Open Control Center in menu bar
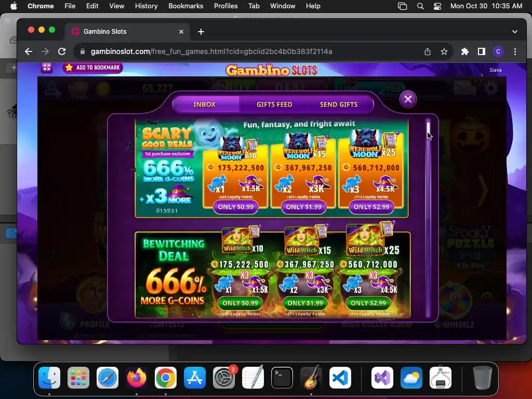This screenshot has width=532, height=399. tap(437, 6)
